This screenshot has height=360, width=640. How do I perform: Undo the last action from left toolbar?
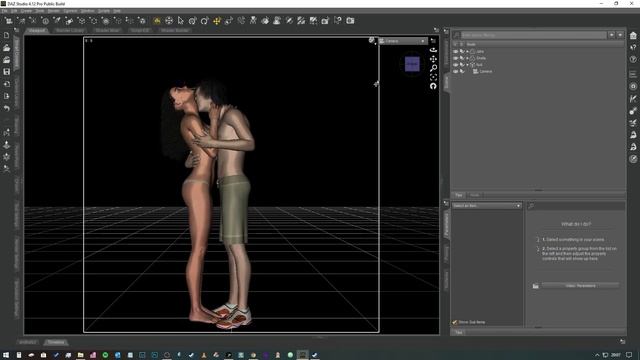pyautogui.click(x=7, y=108)
